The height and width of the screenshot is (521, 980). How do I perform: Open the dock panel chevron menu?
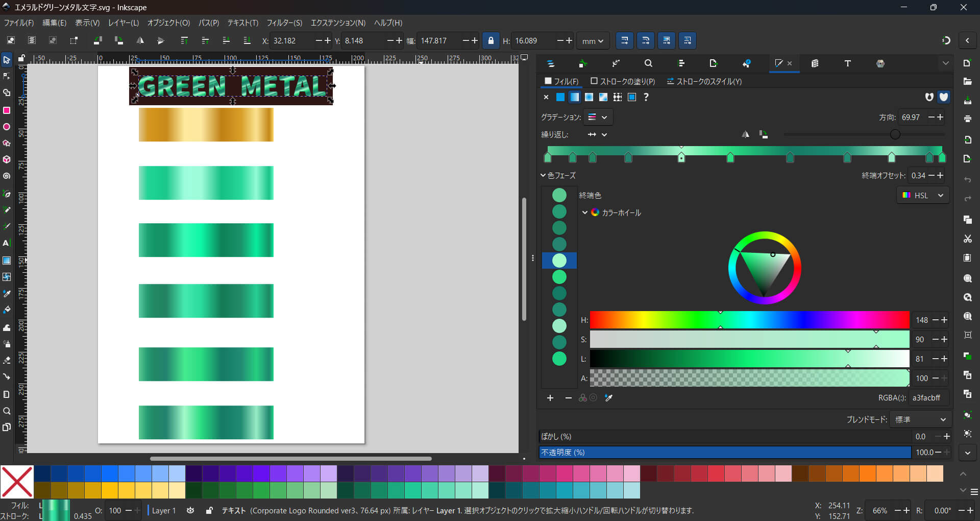coord(945,63)
